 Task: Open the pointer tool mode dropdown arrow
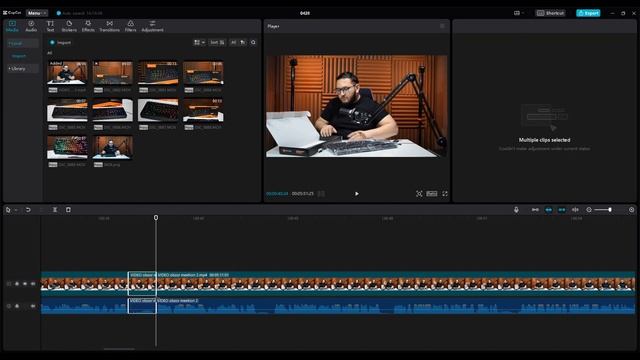point(16,210)
